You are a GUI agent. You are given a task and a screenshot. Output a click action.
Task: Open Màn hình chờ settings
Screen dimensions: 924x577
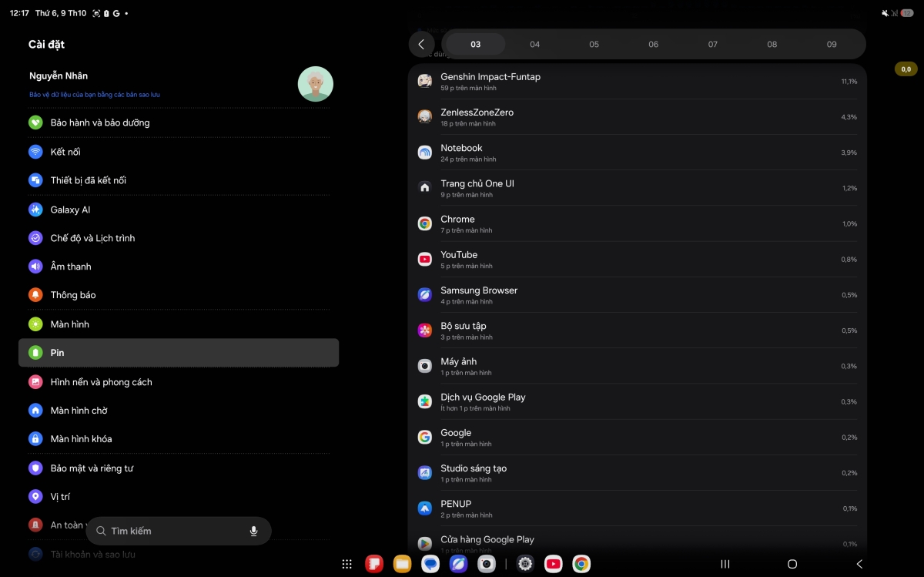[x=179, y=411]
